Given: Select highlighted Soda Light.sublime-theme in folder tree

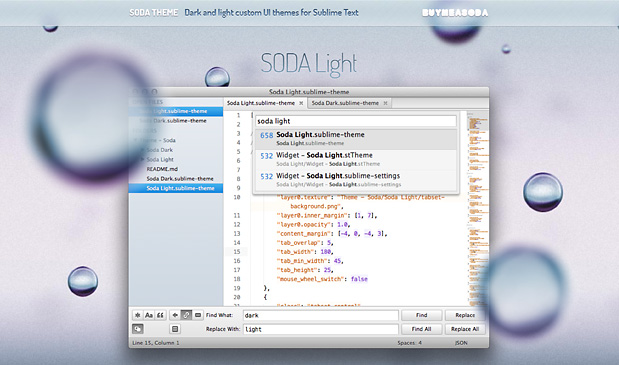Looking at the screenshot, I should [176, 188].
